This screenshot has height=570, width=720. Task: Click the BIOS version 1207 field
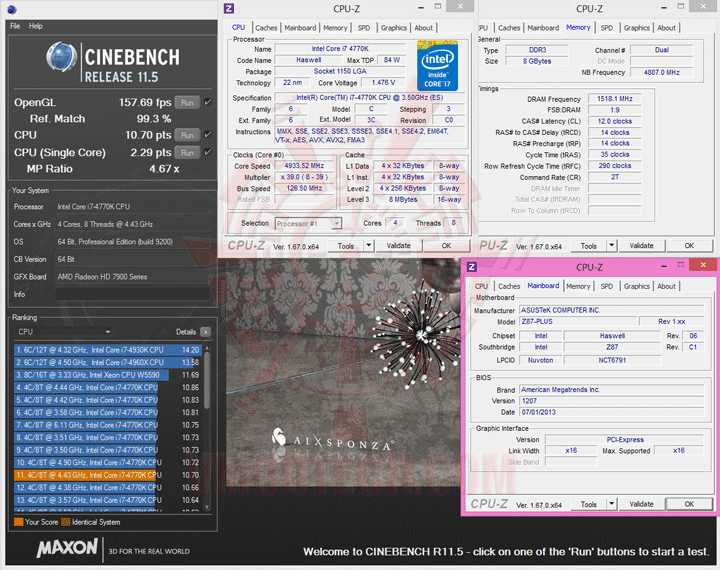[x=612, y=401]
